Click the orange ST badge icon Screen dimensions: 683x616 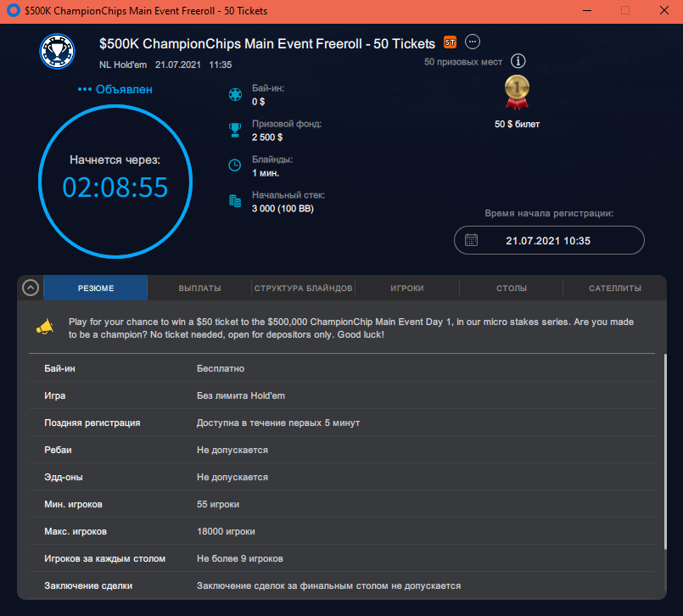pyautogui.click(x=450, y=42)
